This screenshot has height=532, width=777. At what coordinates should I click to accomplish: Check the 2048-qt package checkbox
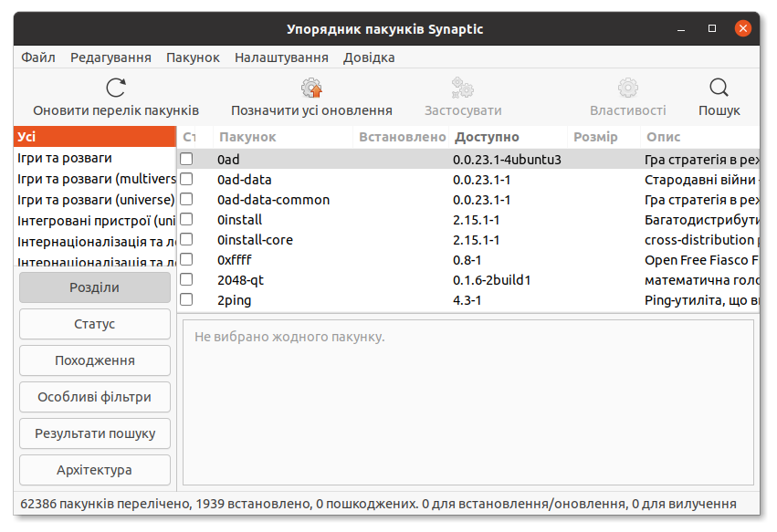(x=187, y=279)
